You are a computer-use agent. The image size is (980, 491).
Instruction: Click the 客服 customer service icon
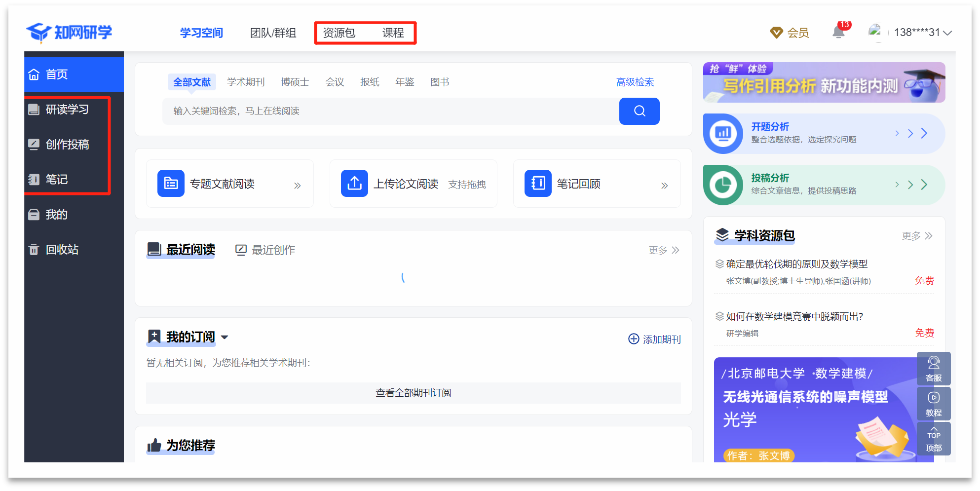pos(933,364)
